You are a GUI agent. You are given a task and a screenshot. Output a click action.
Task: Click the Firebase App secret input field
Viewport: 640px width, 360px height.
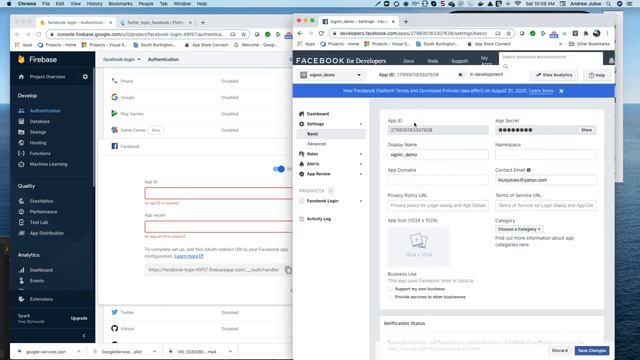(219, 227)
